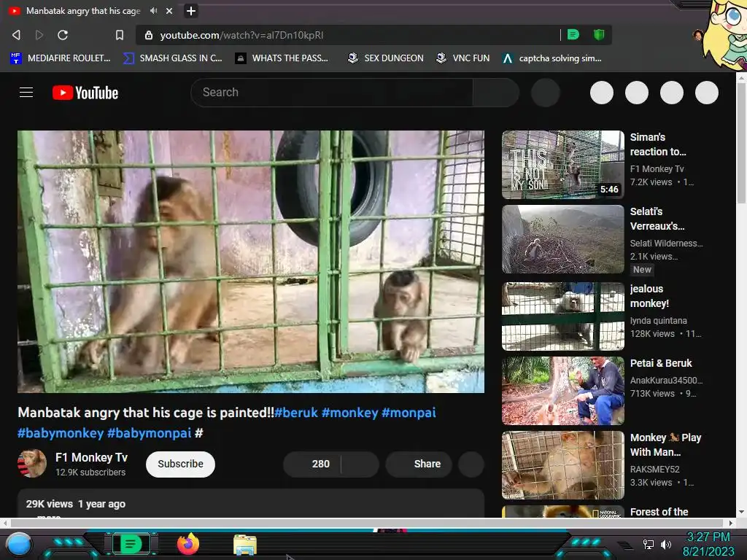Image resolution: width=747 pixels, height=560 pixels.
Task: Open the F1 Monkey Tv channel avatar
Action: [x=32, y=463]
